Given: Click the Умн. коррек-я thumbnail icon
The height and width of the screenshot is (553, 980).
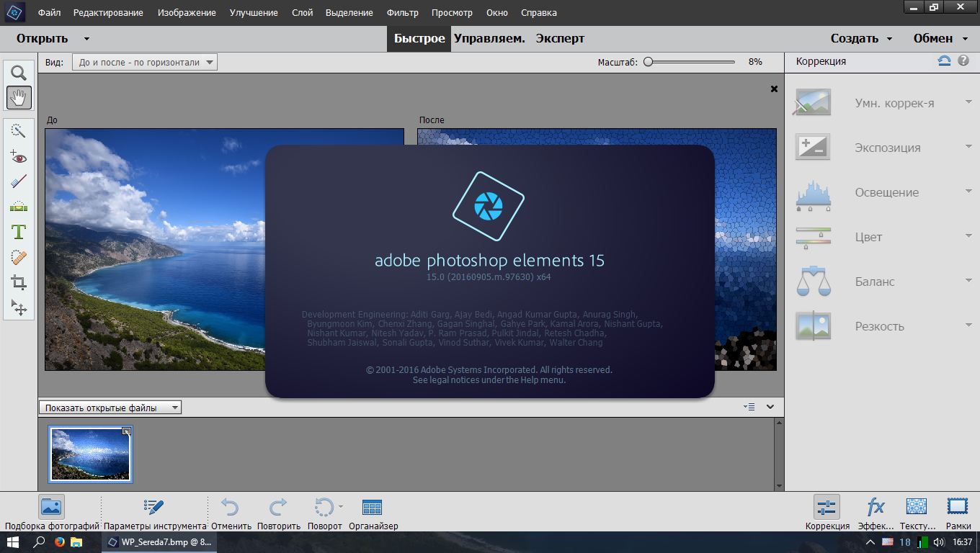Looking at the screenshot, I should tap(813, 103).
